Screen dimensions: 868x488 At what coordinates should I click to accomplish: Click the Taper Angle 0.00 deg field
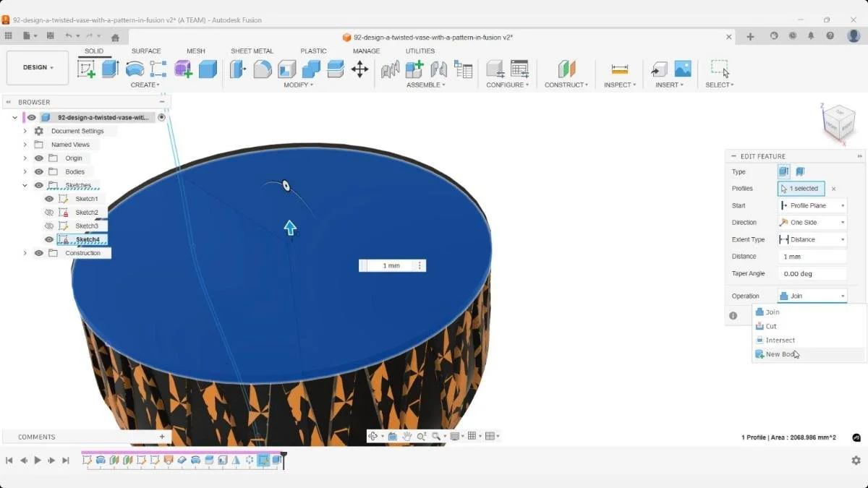click(812, 274)
